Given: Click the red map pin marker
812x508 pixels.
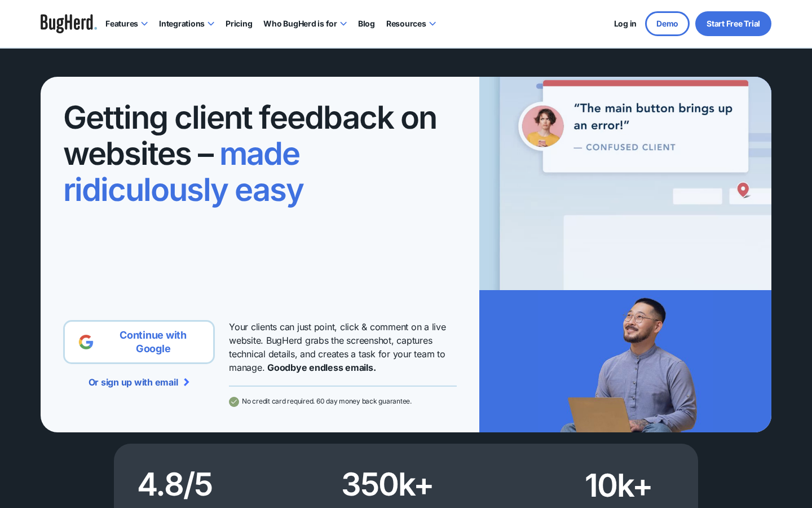Looking at the screenshot, I should pos(743,190).
